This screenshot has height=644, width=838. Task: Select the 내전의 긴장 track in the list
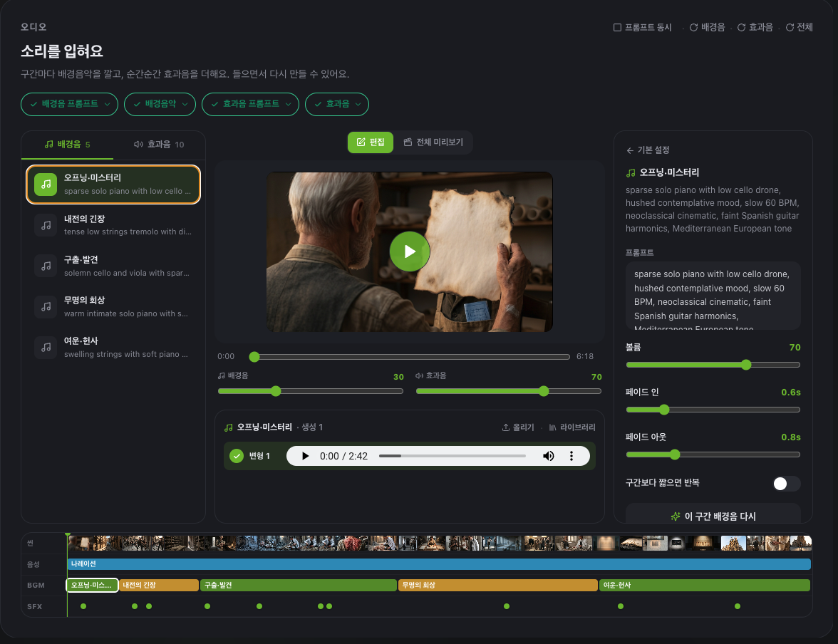pyautogui.click(x=113, y=225)
